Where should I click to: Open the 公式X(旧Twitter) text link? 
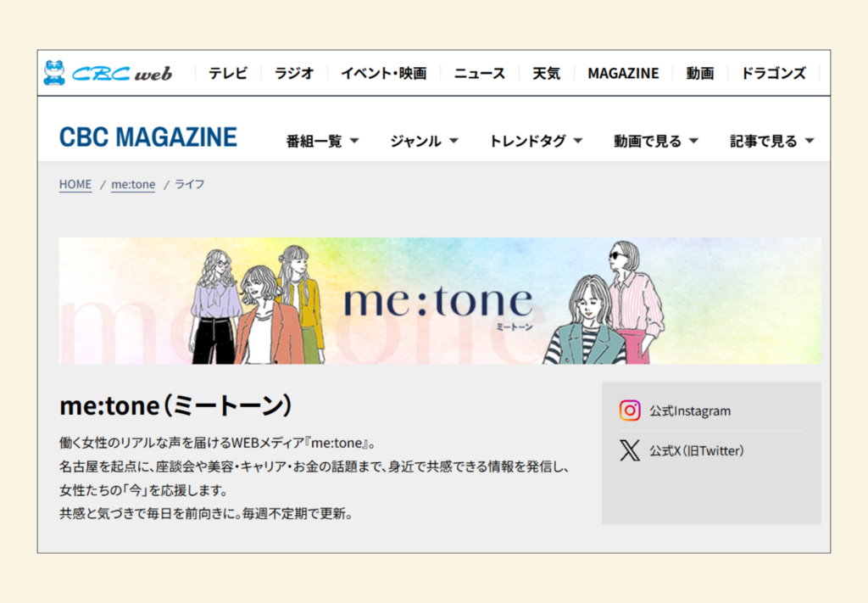pyautogui.click(x=697, y=450)
